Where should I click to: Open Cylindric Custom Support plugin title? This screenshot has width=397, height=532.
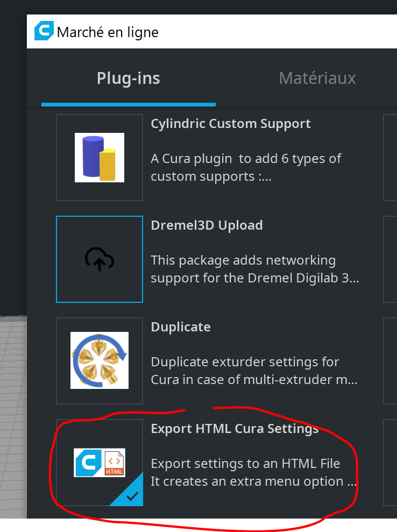(x=230, y=124)
